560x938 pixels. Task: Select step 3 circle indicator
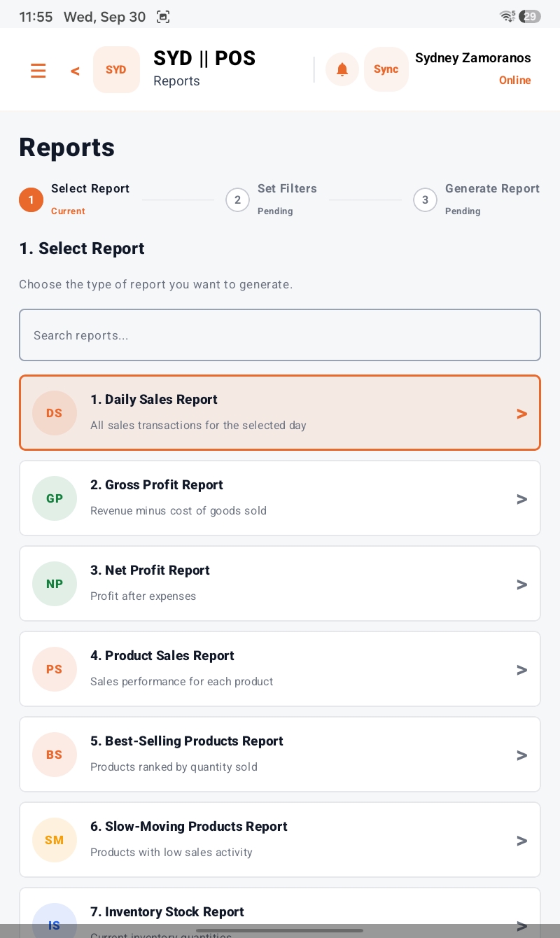(x=425, y=200)
